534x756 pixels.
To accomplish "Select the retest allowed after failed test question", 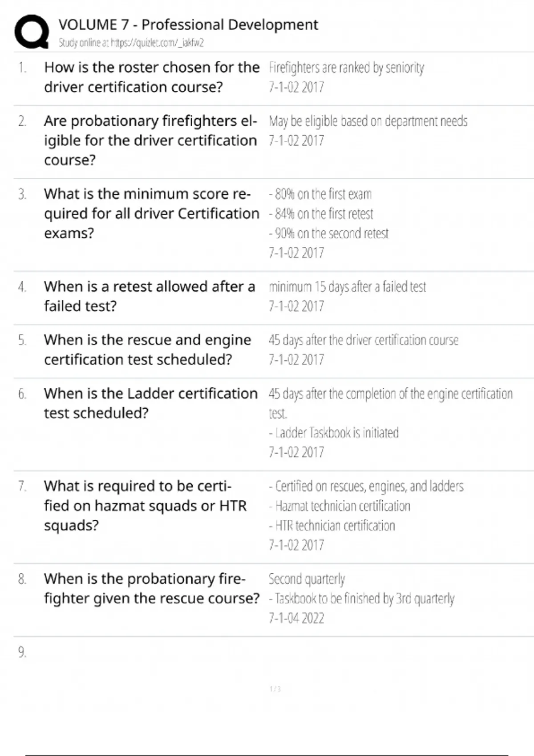I will point(150,296).
